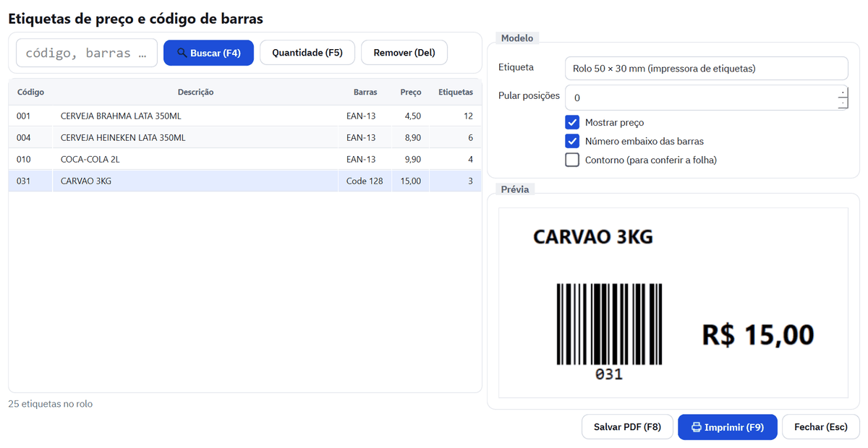This screenshot has width=868, height=448.
Task: Click the printer icon on Imprimir button
Action: [696, 427]
